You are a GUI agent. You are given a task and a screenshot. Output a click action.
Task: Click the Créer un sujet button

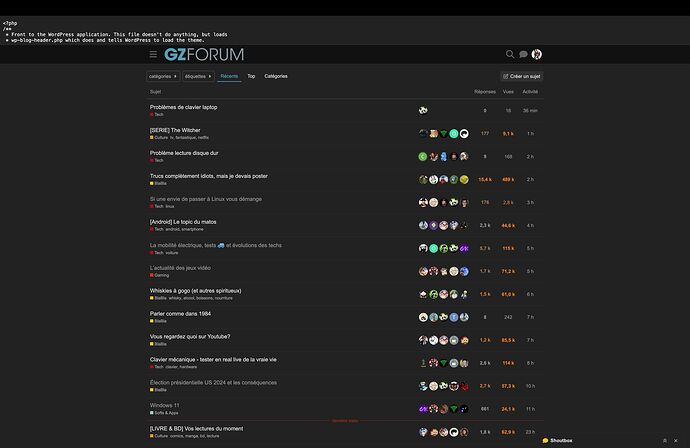tap(521, 76)
